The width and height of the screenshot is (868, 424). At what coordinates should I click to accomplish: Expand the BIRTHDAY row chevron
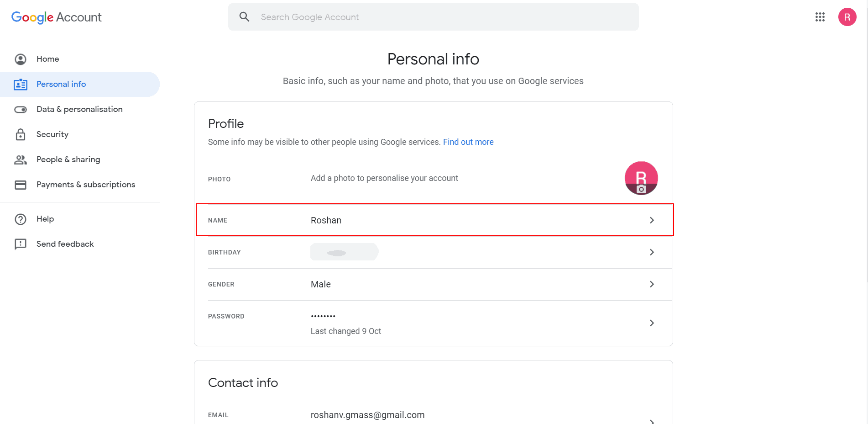(x=652, y=252)
